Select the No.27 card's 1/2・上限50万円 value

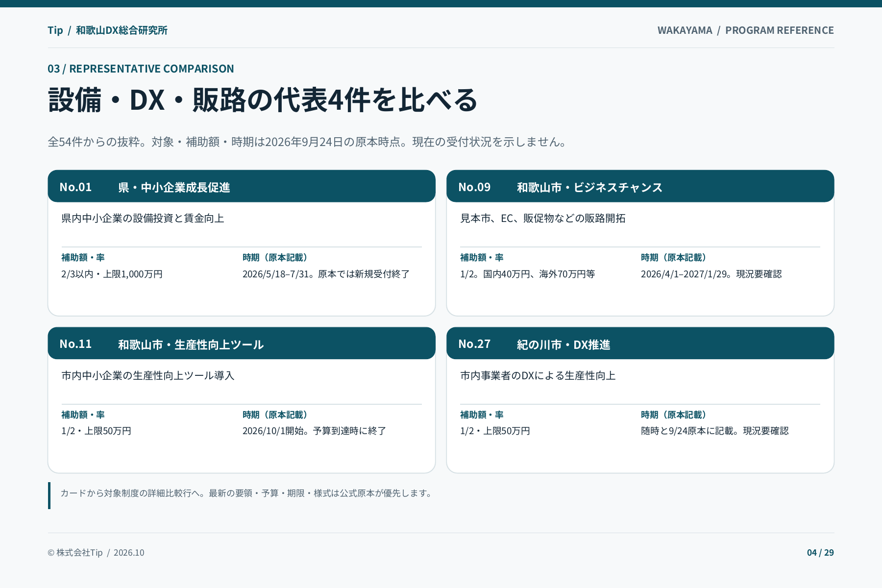[495, 431]
